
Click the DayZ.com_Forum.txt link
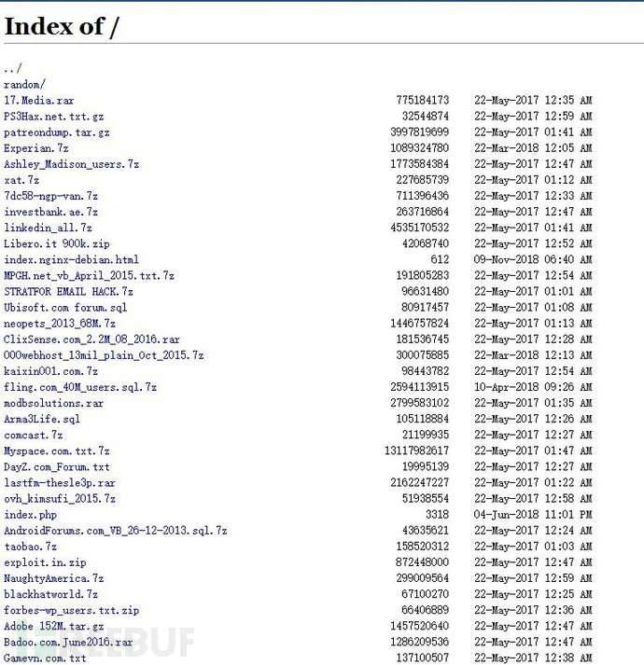(57, 467)
